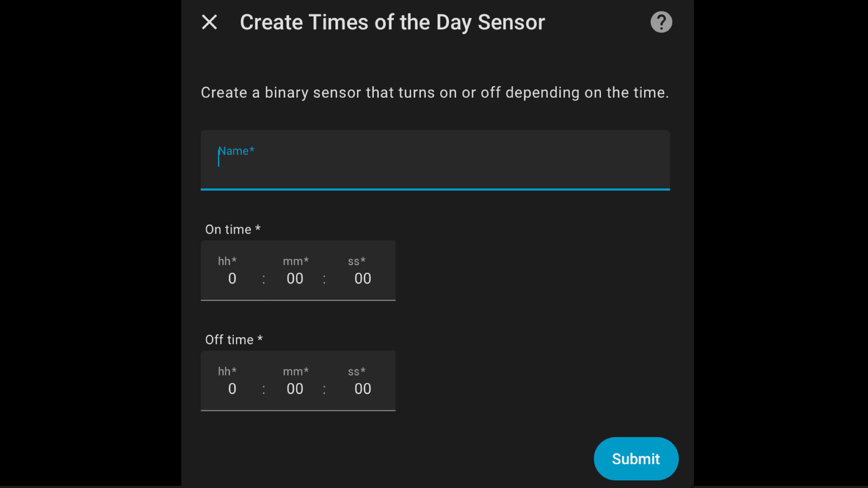This screenshot has width=868, height=488.
Task: Click the Off time hours value
Action: tap(232, 389)
